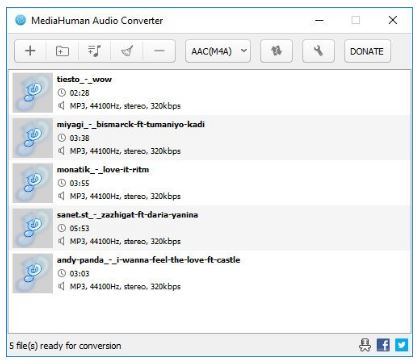Click the add playlist music note icon

coord(94,51)
